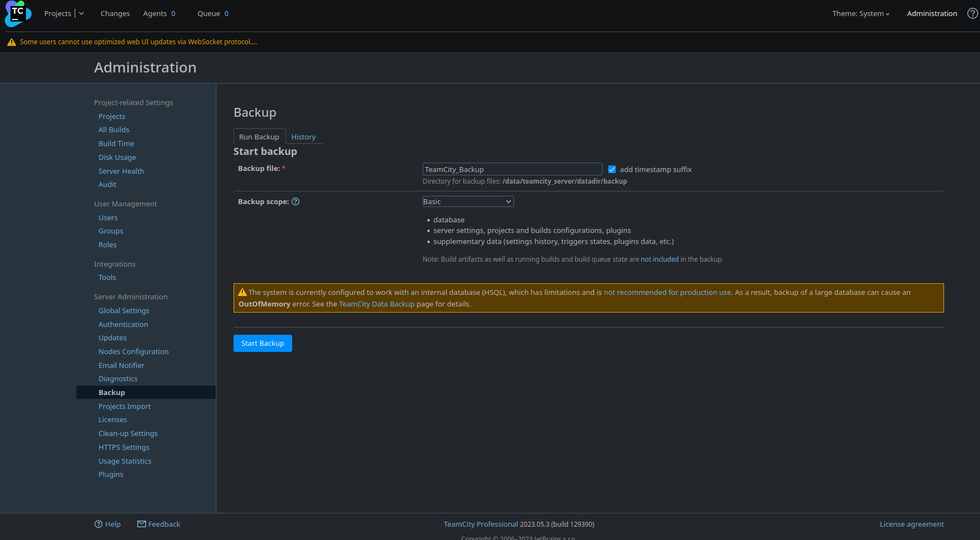This screenshot has width=980, height=540.
Task: Open the Updates page
Action: (x=112, y=337)
